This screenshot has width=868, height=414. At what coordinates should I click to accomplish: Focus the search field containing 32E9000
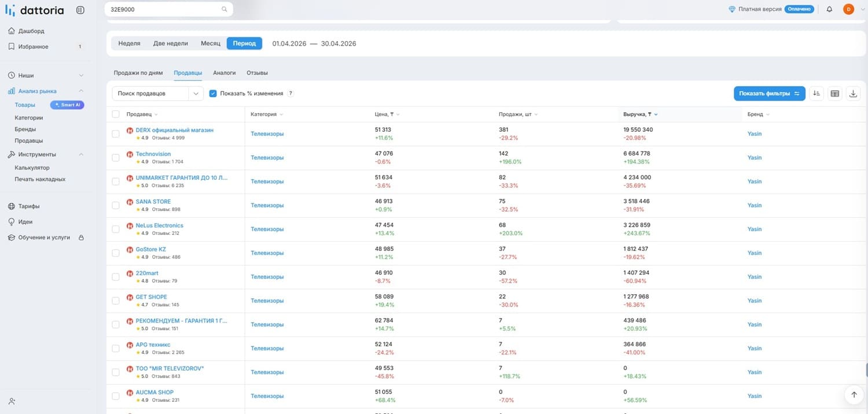pos(169,9)
